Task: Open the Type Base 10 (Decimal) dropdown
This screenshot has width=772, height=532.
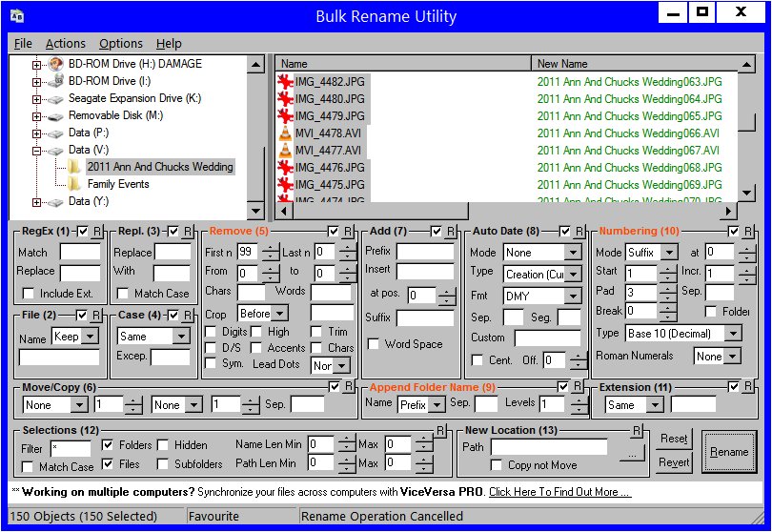Action: pos(733,334)
